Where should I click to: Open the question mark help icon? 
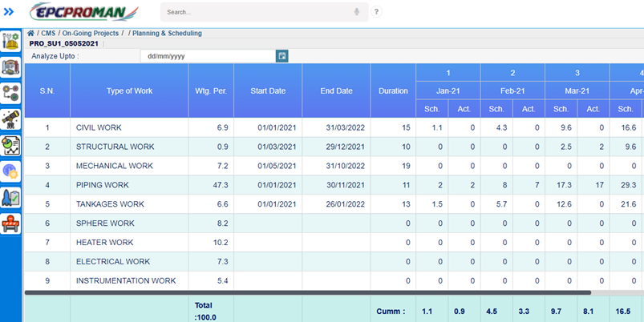376,12
